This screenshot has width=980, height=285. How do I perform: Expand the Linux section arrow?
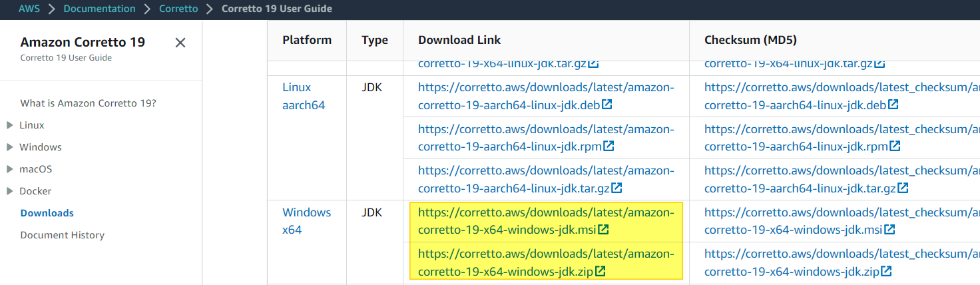[x=9, y=125]
